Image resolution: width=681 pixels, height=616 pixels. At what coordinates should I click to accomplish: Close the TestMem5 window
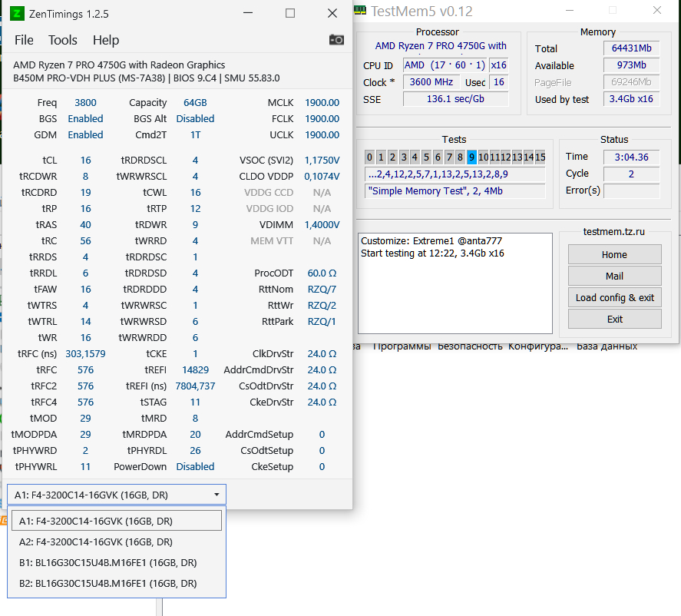coord(656,11)
